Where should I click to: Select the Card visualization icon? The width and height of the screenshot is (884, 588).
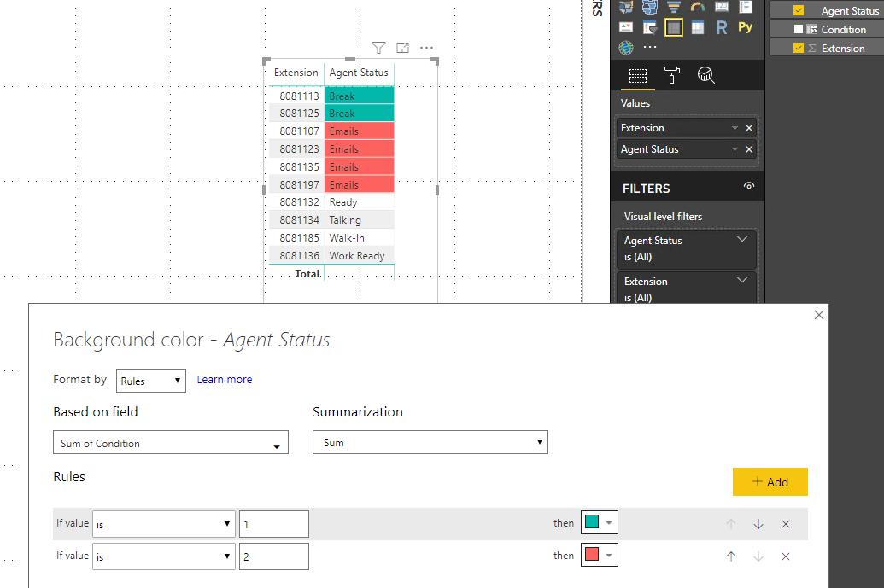[722, 7]
